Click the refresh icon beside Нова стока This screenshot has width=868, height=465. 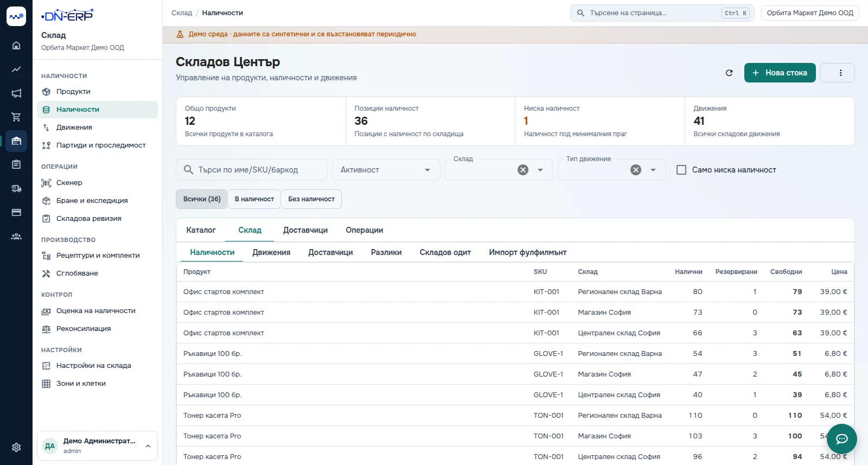729,73
